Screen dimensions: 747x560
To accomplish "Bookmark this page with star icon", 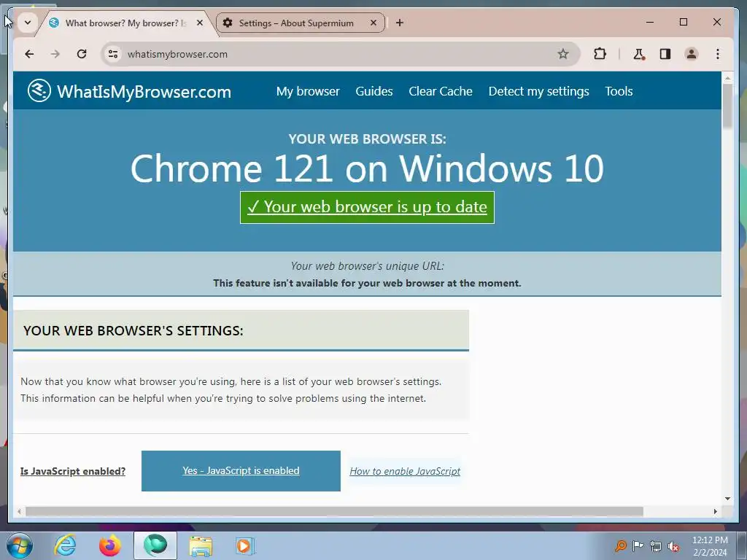I will coord(563,54).
